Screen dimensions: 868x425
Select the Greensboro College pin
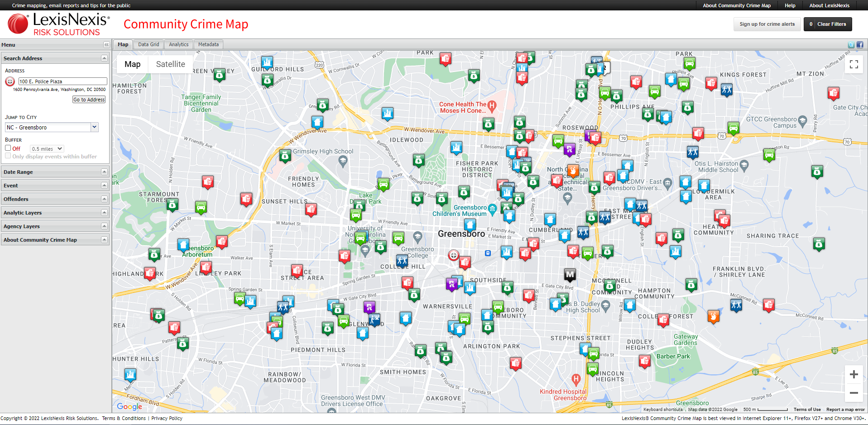tap(417, 237)
